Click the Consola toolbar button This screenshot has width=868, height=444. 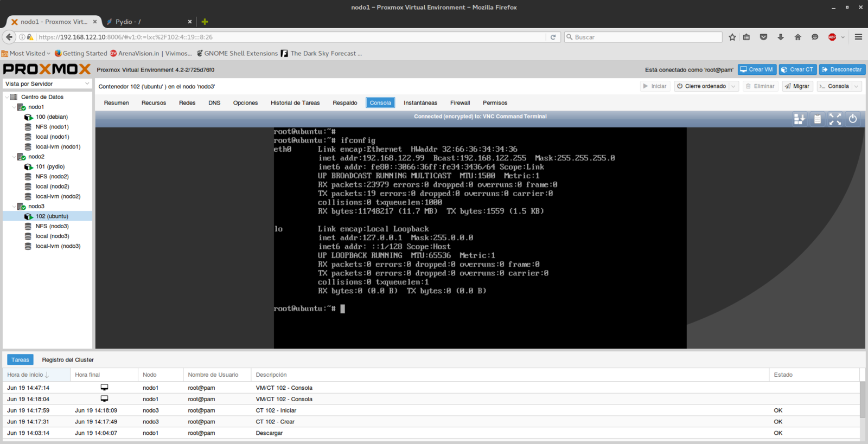pos(834,86)
